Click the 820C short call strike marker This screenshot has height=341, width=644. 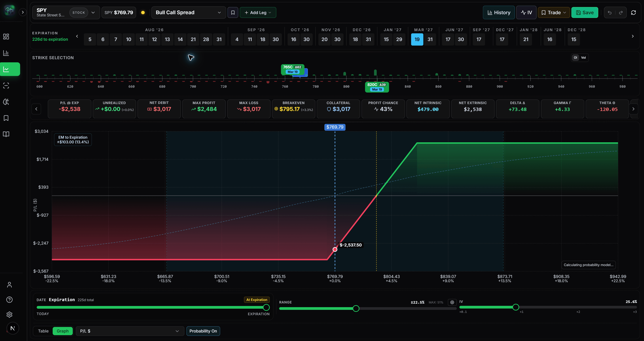377,87
